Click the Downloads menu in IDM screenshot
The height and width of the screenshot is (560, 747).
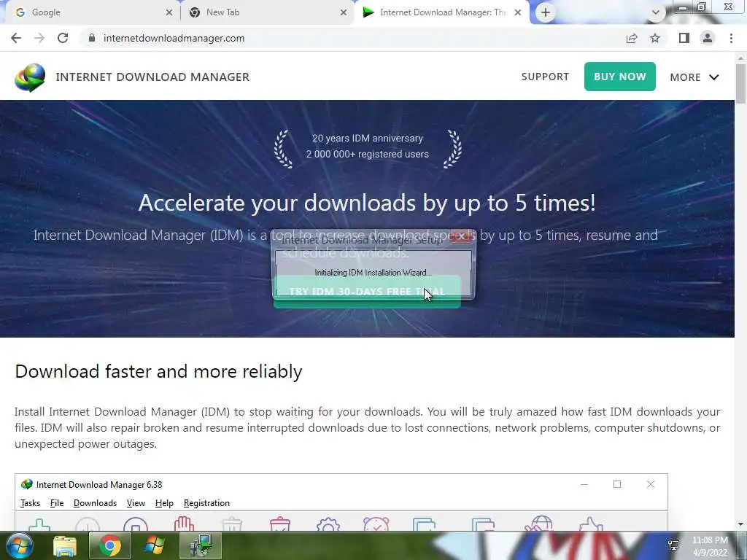(x=96, y=503)
